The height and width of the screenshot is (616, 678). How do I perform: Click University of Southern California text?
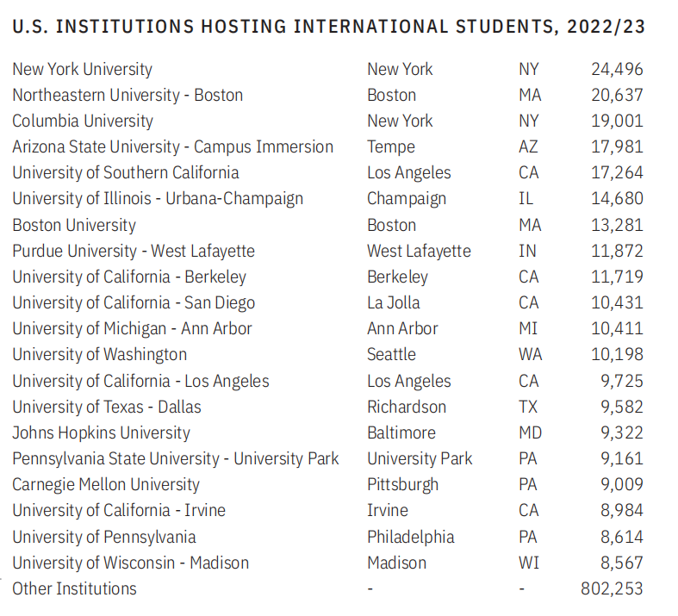click(126, 173)
